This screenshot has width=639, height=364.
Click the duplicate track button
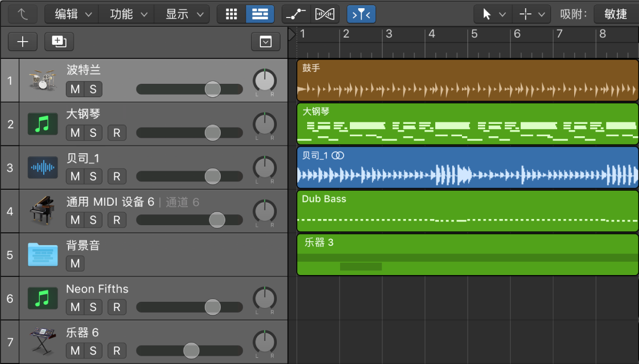click(59, 42)
